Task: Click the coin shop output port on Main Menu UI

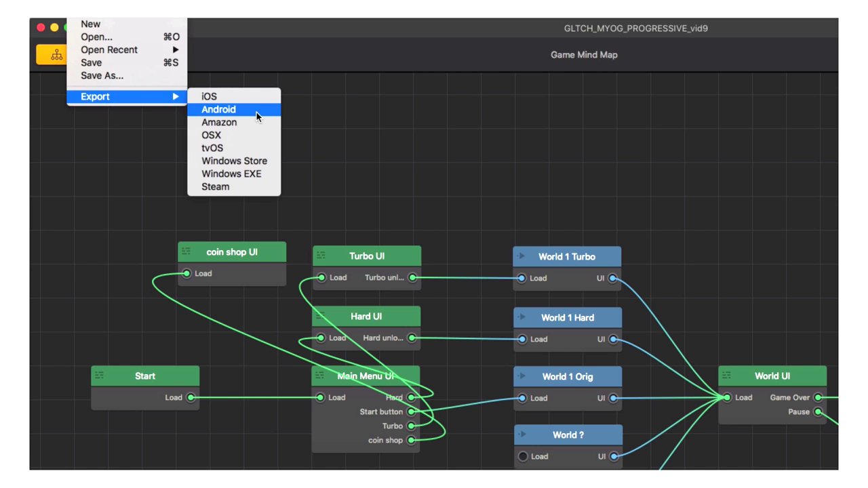Action: point(411,441)
